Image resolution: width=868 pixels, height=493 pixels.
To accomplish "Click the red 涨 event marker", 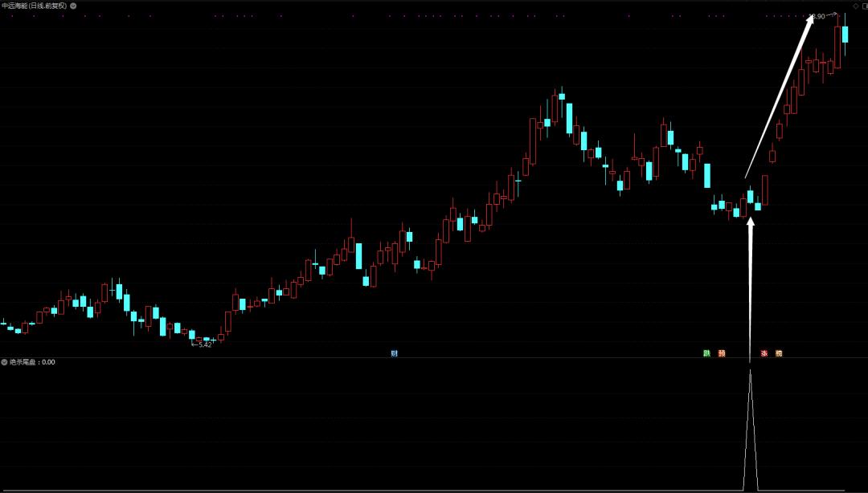I will (x=764, y=353).
